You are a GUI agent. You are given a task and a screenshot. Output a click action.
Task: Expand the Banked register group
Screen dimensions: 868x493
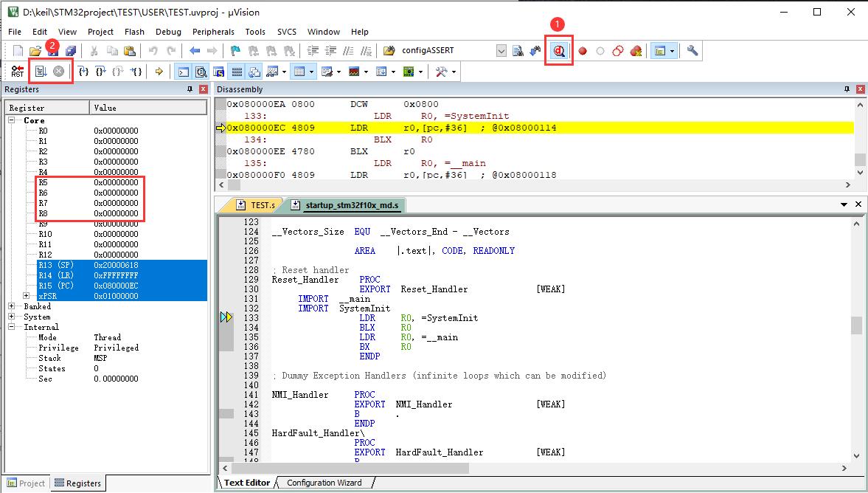point(11,306)
